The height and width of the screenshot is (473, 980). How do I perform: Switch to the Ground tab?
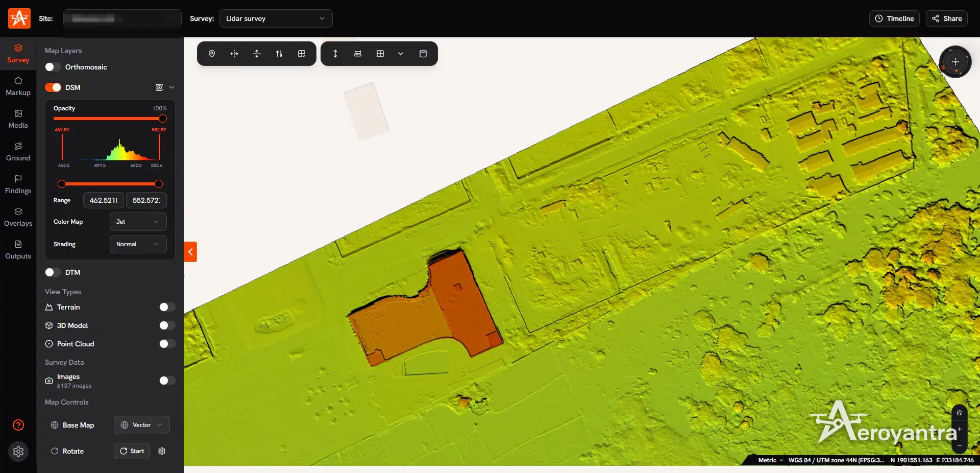(x=18, y=152)
